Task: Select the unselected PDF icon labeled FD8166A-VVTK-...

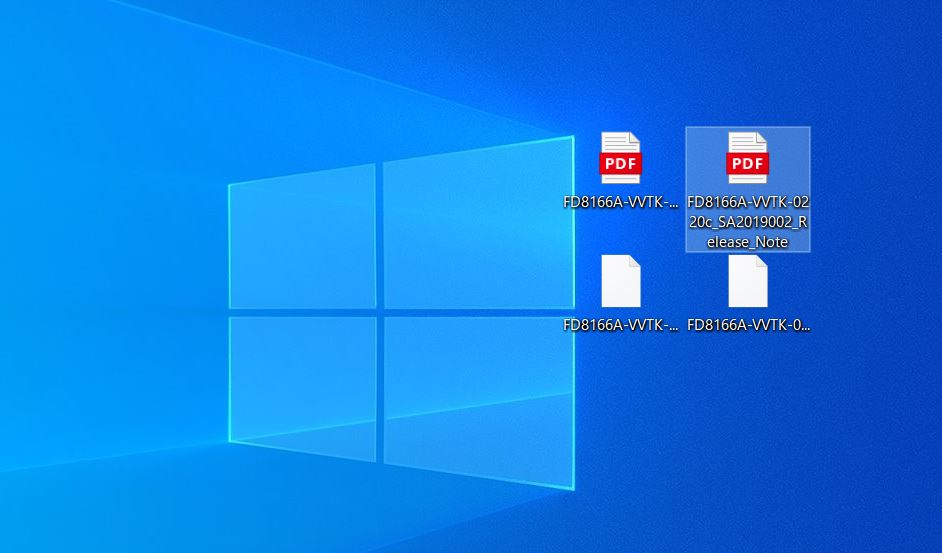Action: coord(621,158)
